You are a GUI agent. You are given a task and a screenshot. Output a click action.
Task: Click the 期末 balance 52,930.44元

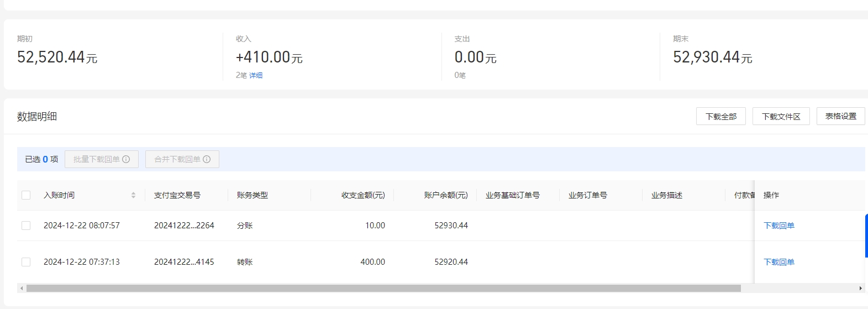pos(713,57)
